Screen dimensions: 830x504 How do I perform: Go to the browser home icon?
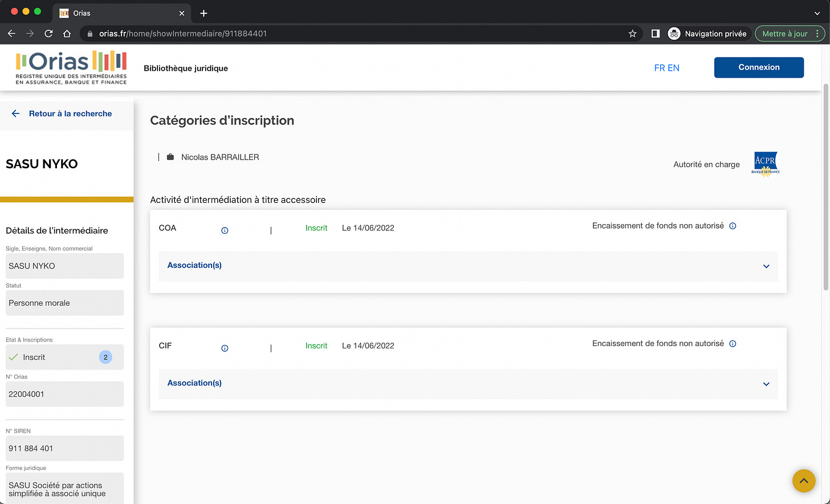click(67, 34)
